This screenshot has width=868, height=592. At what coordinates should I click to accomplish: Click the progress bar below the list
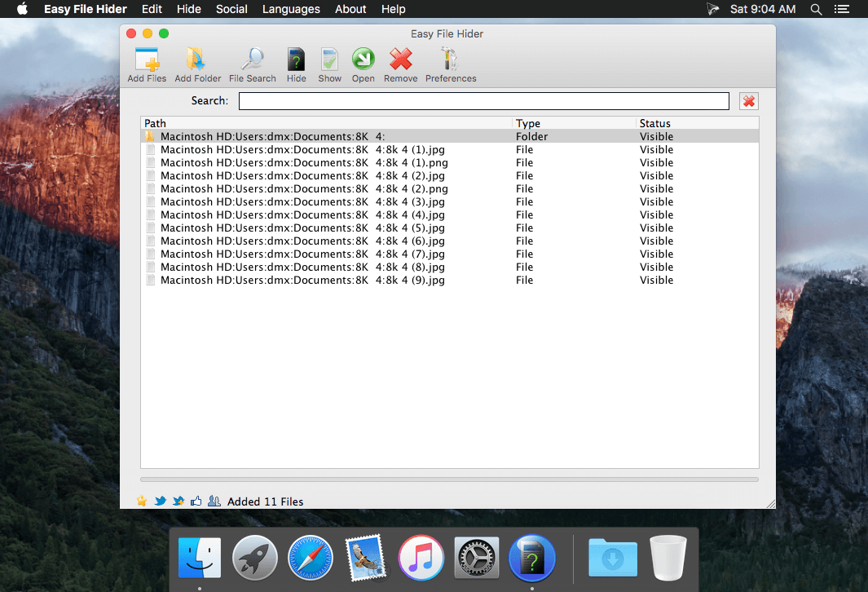[x=450, y=479]
